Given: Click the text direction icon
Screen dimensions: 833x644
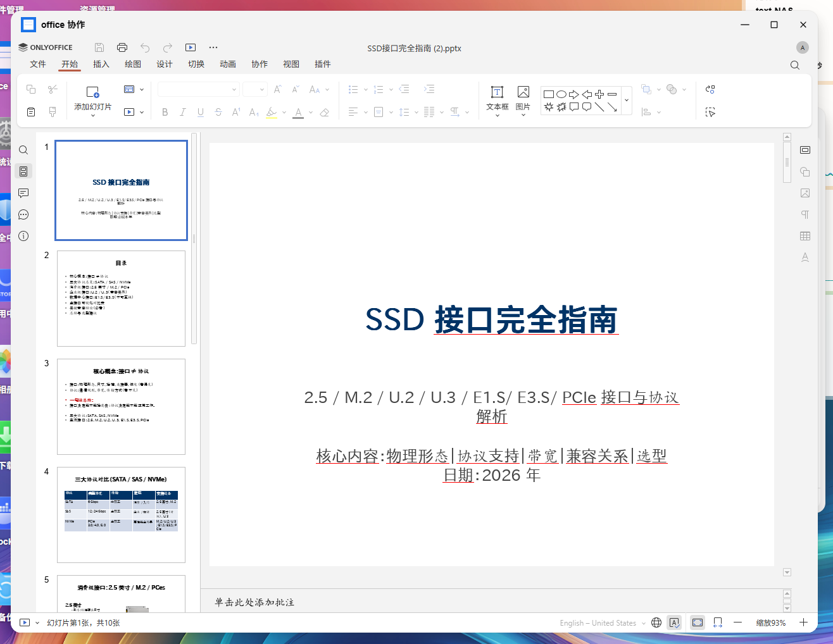Looking at the screenshot, I should coord(454,112).
